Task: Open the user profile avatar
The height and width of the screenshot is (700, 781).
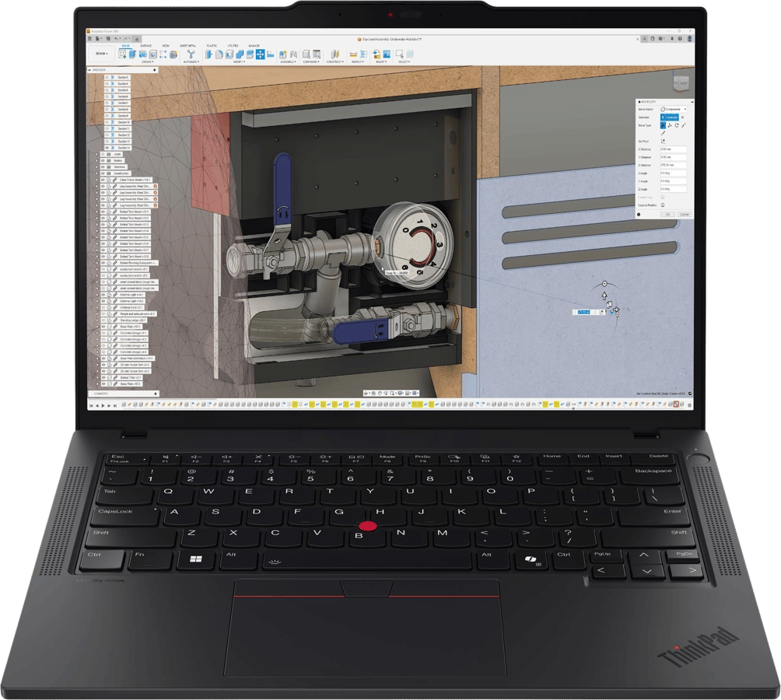Action: click(x=690, y=38)
